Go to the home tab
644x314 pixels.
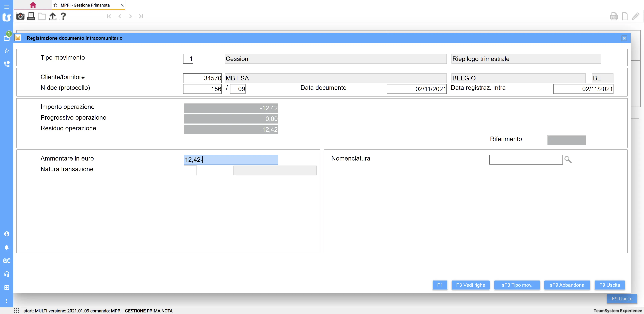click(33, 5)
